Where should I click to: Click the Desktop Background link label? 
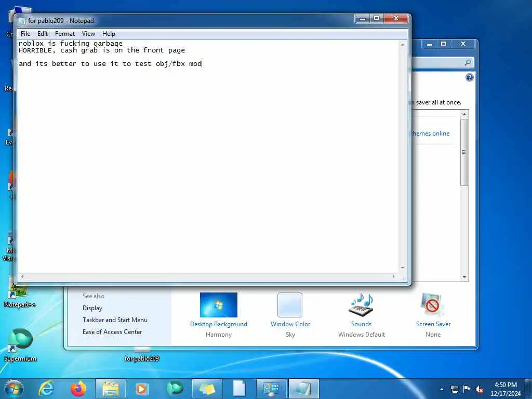(219, 324)
